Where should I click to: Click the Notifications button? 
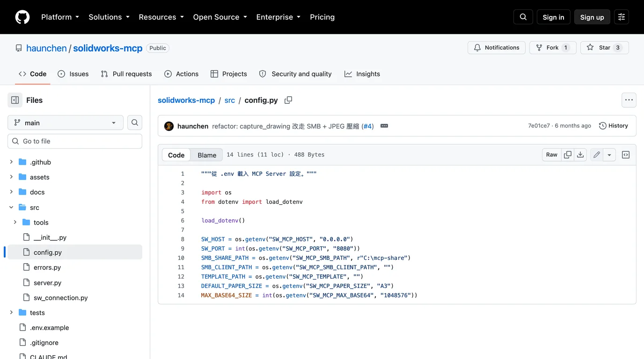pos(497,48)
